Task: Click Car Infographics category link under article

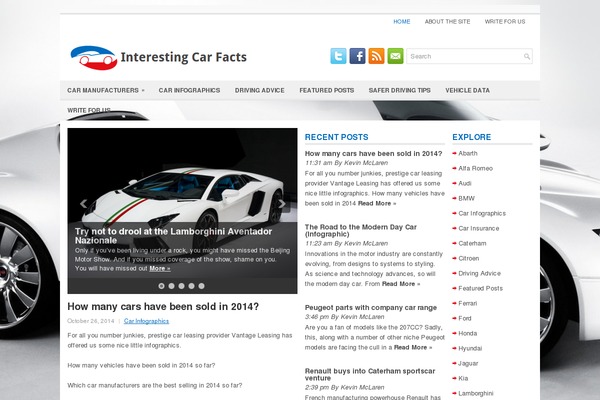Action: click(x=146, y=321)
